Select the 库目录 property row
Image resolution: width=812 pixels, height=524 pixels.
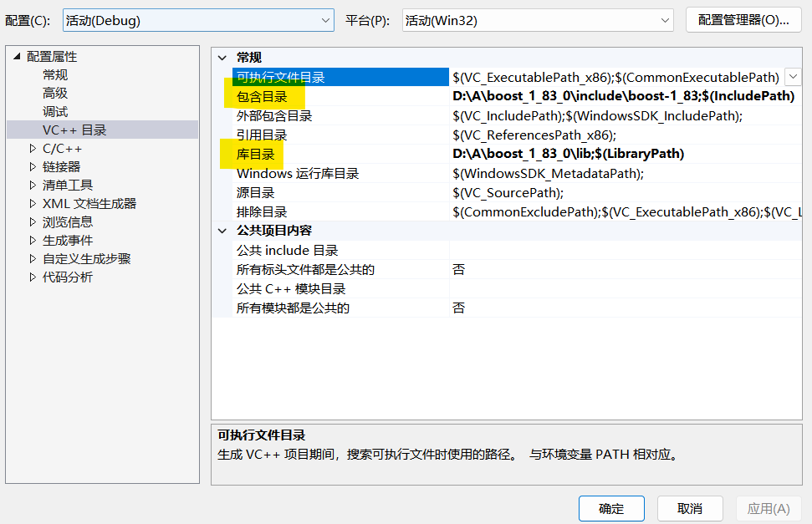point(340,154)
